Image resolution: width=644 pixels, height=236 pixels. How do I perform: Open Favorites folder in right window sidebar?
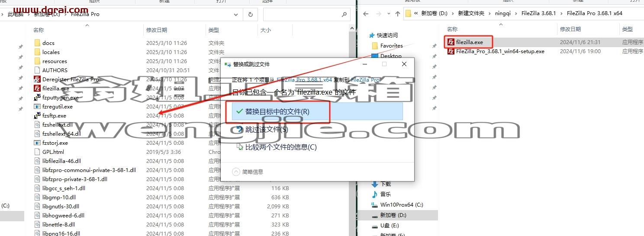coord(392,45)
